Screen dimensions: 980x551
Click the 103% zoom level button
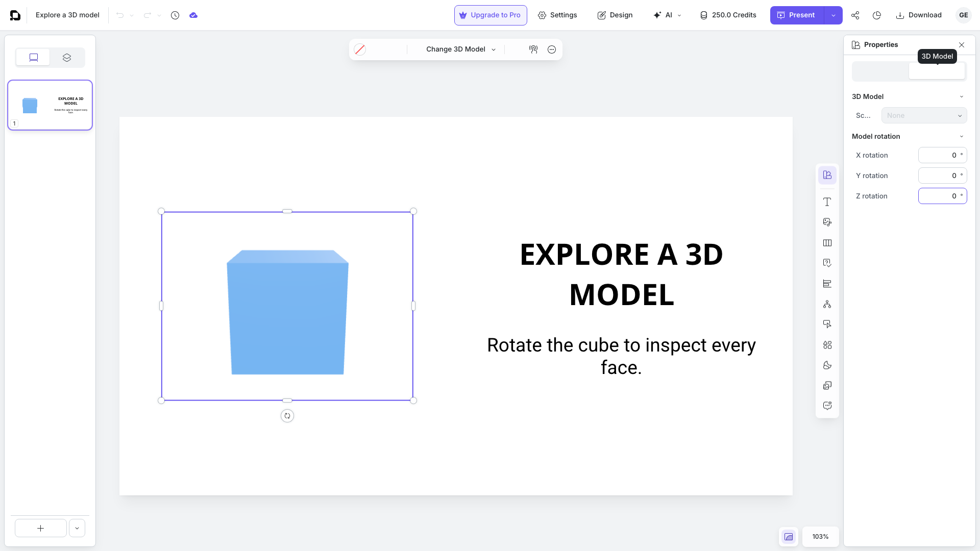(821, 537)
